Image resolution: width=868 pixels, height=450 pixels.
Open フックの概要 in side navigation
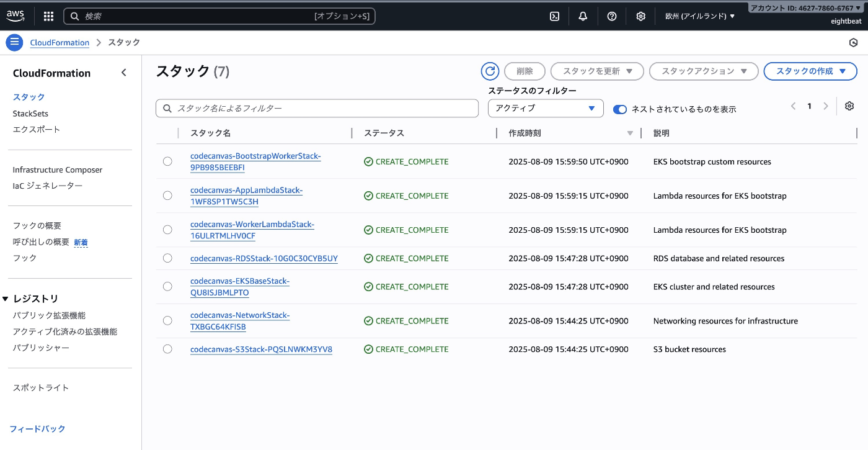[37, 225]
